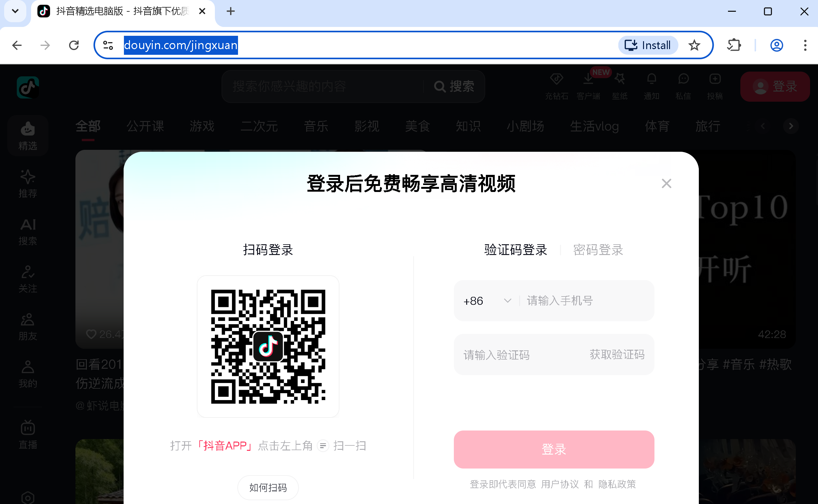This screenshot has height=504, width=818.
Task: Open the Top10 video thumbnail behind dialog
Action: (747, 249)
